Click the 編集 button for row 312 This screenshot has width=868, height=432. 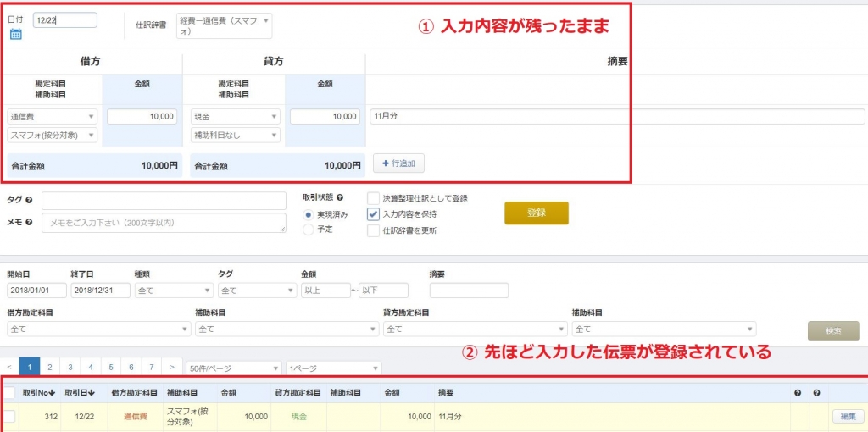(x=848, y=417)
